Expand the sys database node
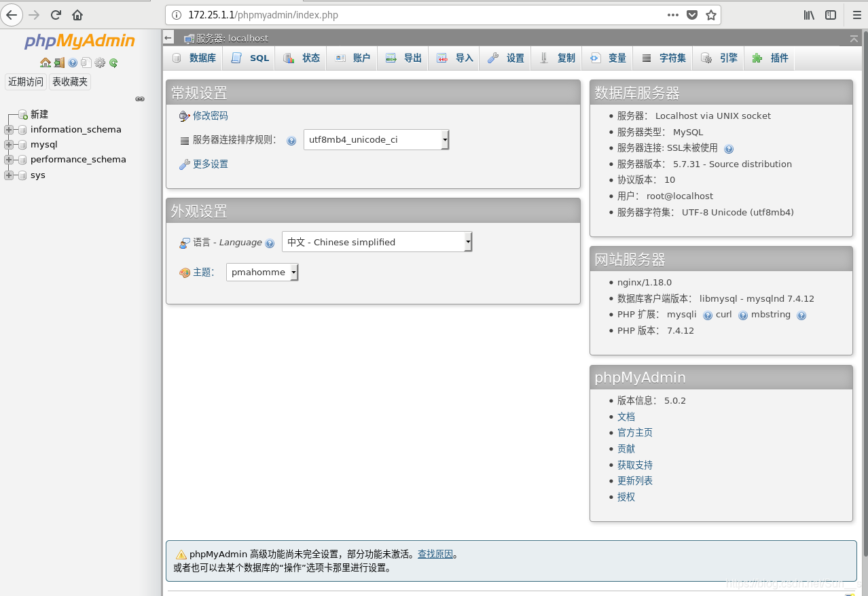The width and height of the screenshot is (868, 596). [x=9, y=175]
